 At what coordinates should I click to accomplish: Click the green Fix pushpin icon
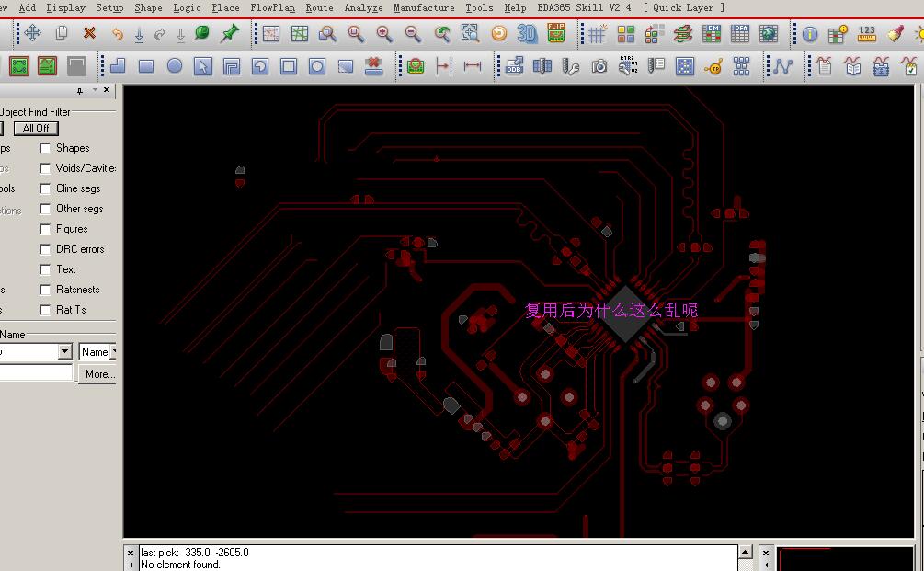click(x=230, y=33)
